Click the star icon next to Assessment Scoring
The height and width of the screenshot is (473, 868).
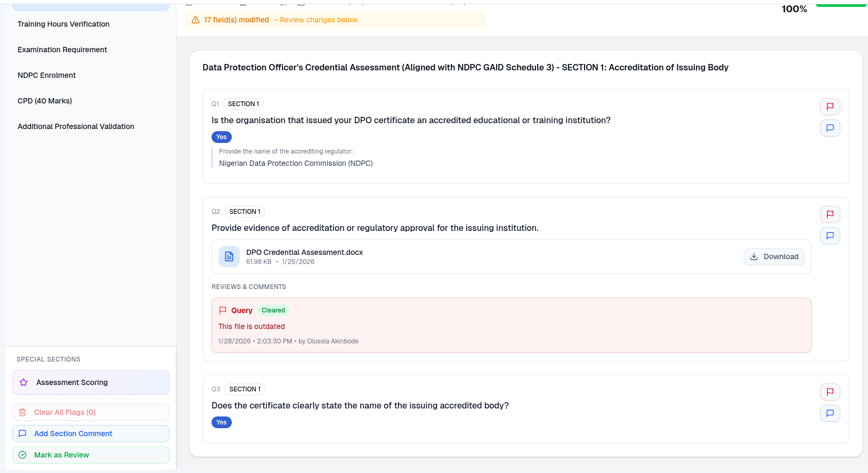click(23, 382)
